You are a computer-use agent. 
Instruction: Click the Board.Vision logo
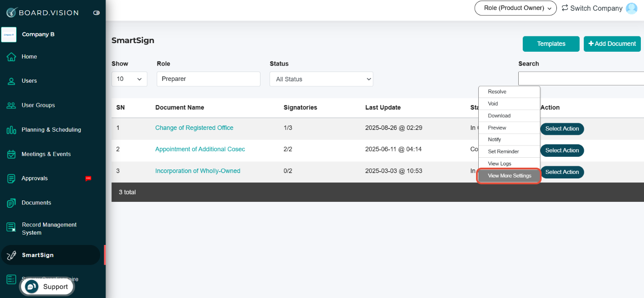[42, 13]
